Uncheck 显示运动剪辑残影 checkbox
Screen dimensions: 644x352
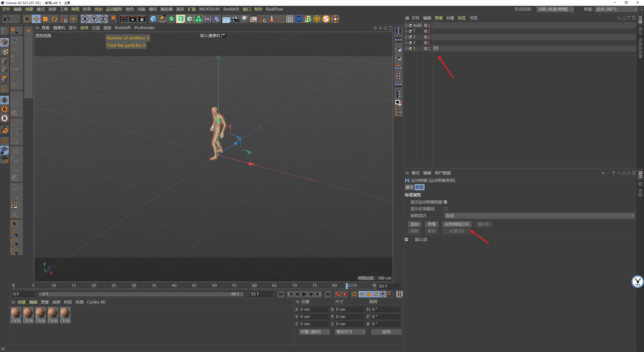446,202
